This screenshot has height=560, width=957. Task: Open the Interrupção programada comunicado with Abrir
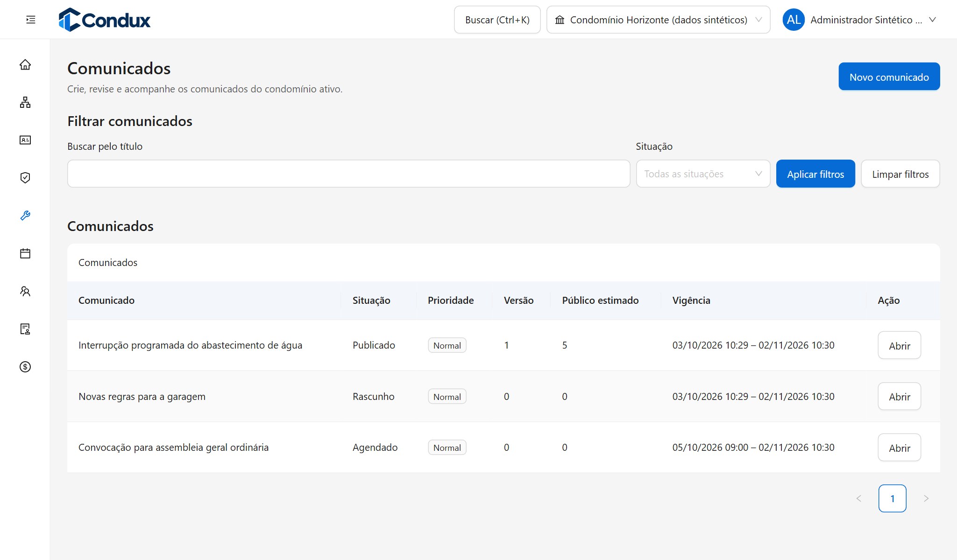[x=899, y=345]
